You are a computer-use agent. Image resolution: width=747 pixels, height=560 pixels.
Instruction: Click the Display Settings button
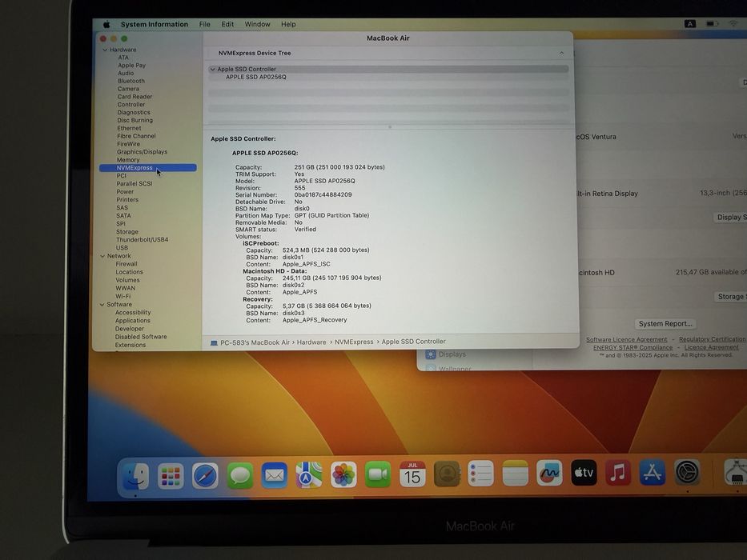pos(731,217)
